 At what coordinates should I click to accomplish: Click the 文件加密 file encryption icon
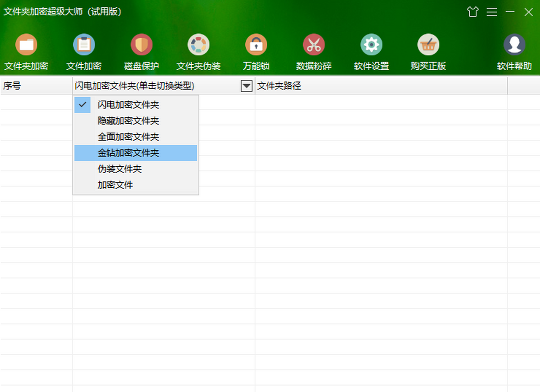pyautogui.click(x=84, y=45)
